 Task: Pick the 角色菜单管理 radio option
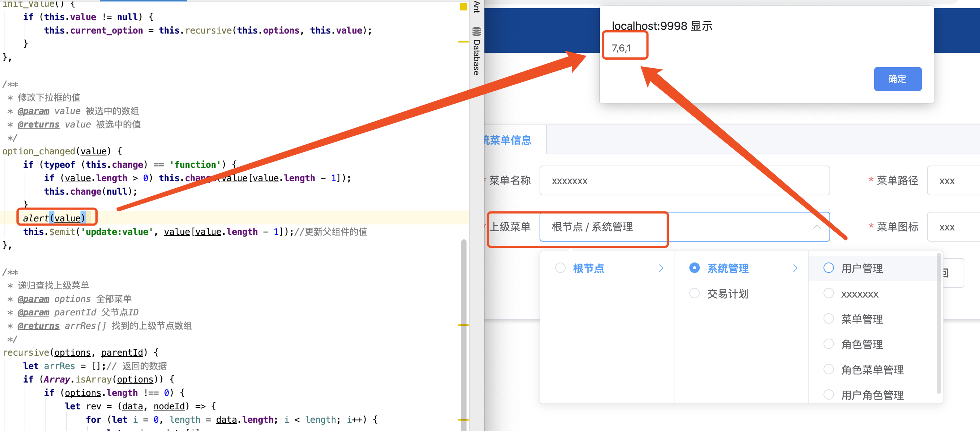[x=828, y=369]
